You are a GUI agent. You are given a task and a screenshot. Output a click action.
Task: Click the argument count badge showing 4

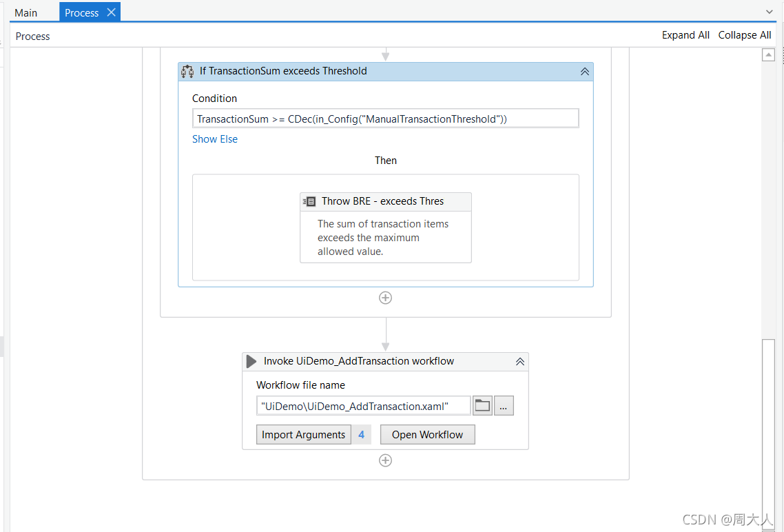pos(361,434)
